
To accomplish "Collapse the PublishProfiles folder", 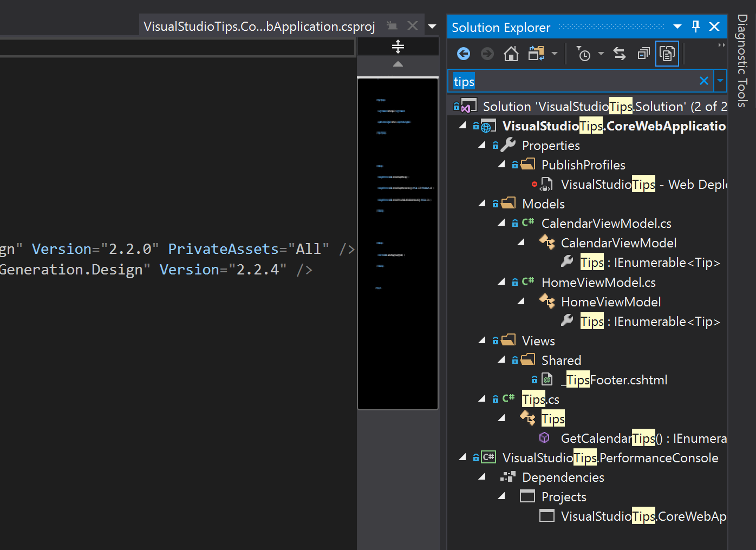I will tap(501, 165).
